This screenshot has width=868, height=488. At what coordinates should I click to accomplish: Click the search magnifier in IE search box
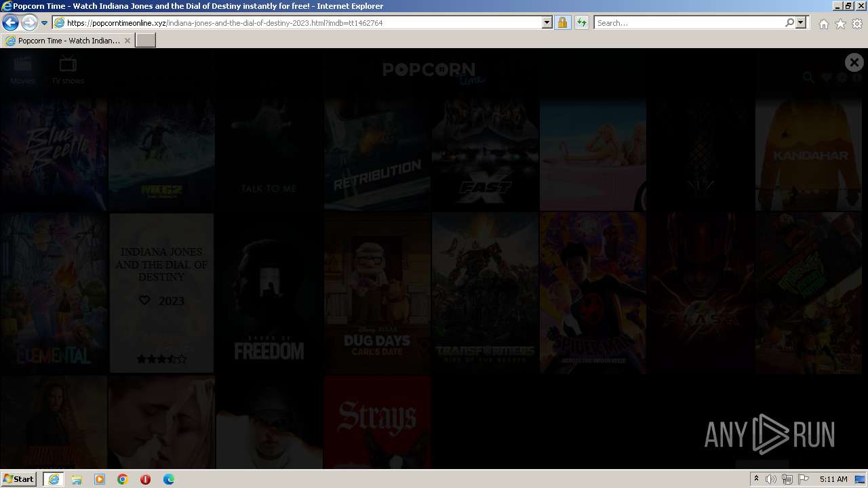789,22
